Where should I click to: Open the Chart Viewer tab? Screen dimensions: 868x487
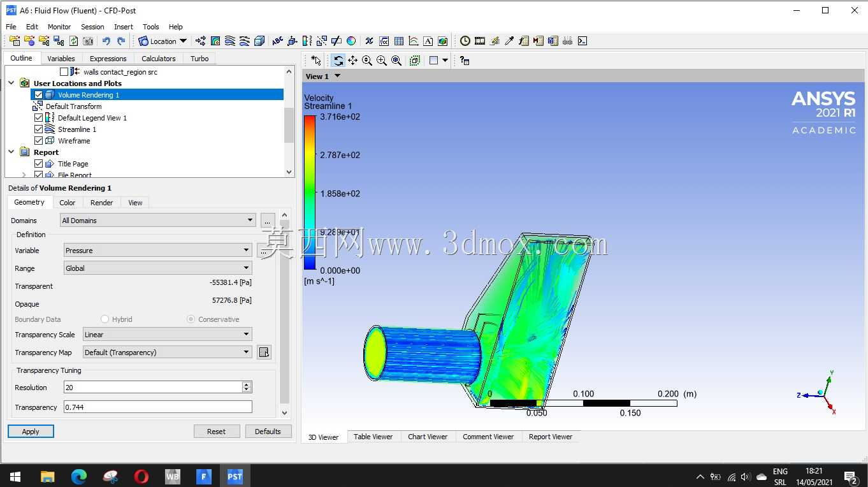point(428,437)
